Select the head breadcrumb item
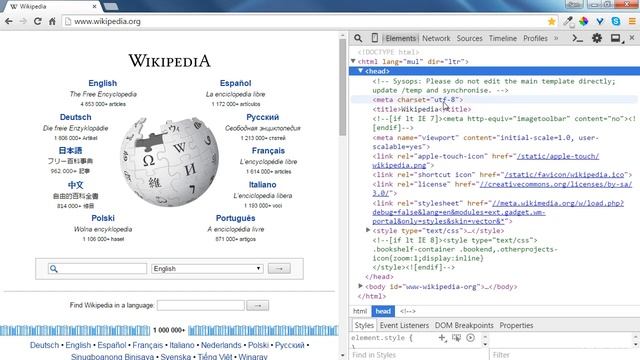This screenshot has height=360, width=640. [x=383, y=311]
